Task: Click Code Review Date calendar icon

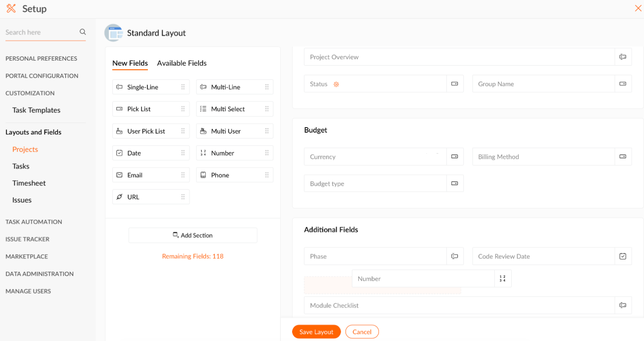Action: click(x=623, y=256)
